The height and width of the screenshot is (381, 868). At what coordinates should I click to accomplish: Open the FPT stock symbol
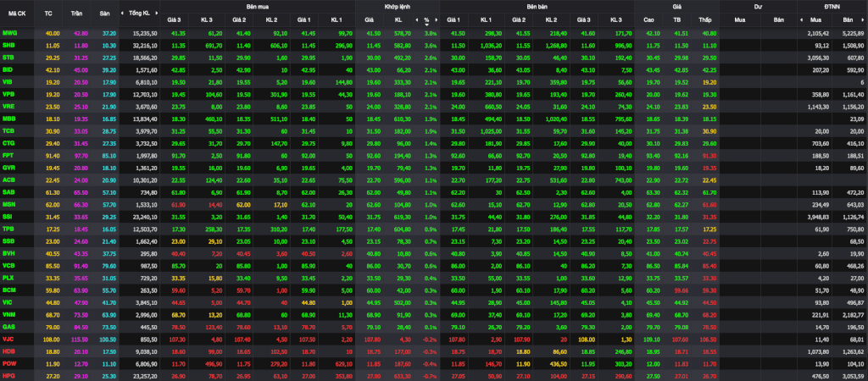click(8, 155)
